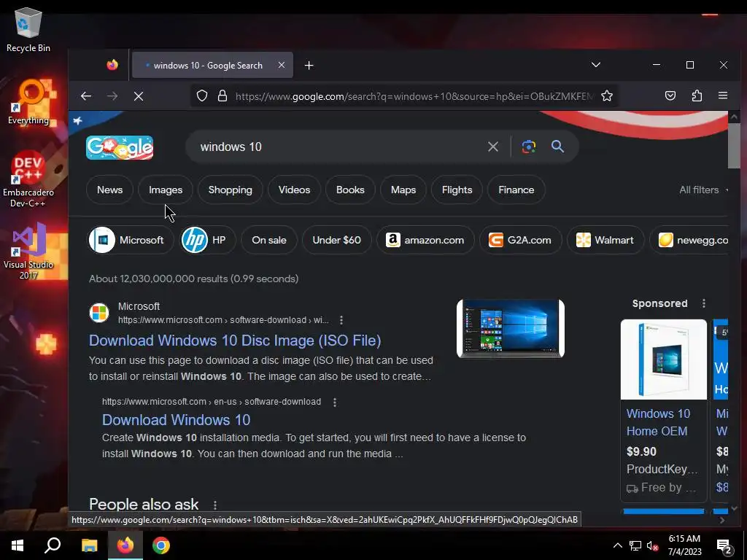The height and width of the screenshot is (560, 747).
Task: Filter by the G2A.com chip
Action: pos(520,240)
